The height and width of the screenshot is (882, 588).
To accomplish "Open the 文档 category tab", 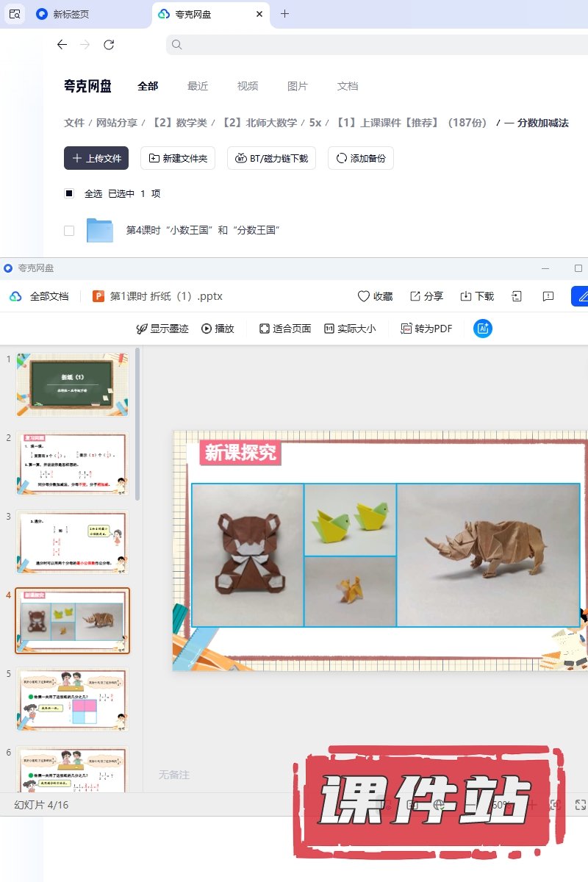I will pos(348,86).
